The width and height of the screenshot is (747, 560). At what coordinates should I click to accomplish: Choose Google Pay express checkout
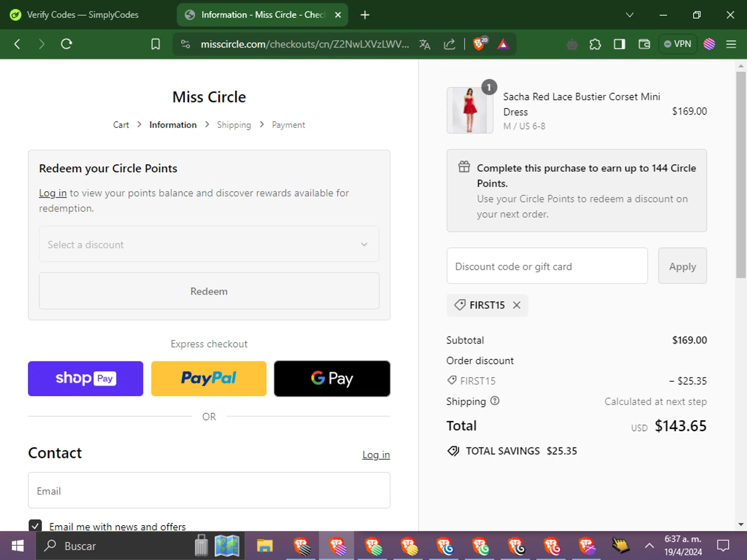pos(332,379)
